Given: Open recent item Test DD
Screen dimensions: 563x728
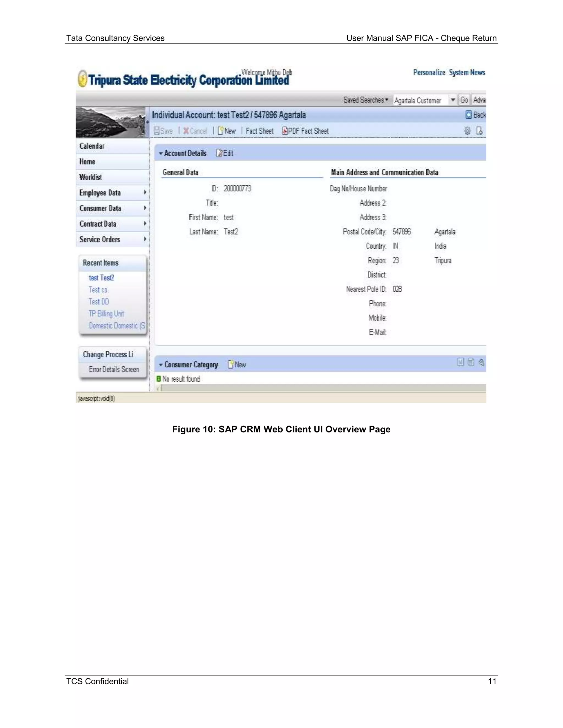Looking at the screenshot, I should coord(99,302).
